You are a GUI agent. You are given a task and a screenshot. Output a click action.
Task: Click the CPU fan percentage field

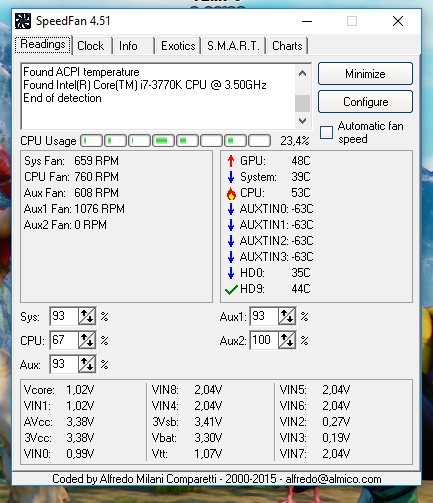tap(64, 340)
